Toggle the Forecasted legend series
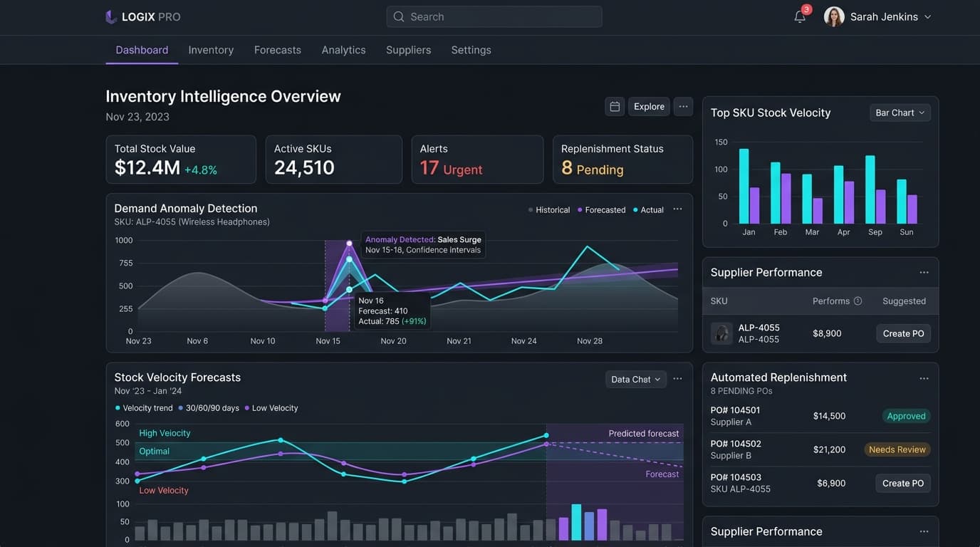This screenshot has height=547, width=980. (601, 210)
